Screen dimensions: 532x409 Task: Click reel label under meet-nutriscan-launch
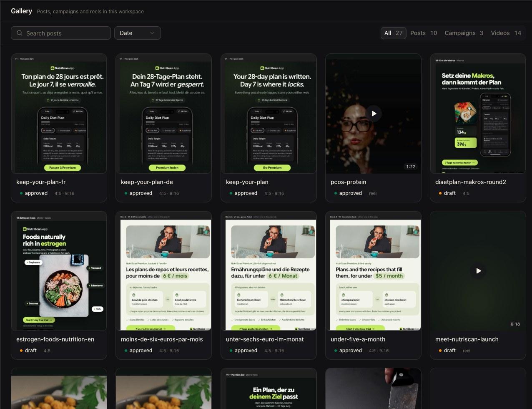tap(467, 351)
